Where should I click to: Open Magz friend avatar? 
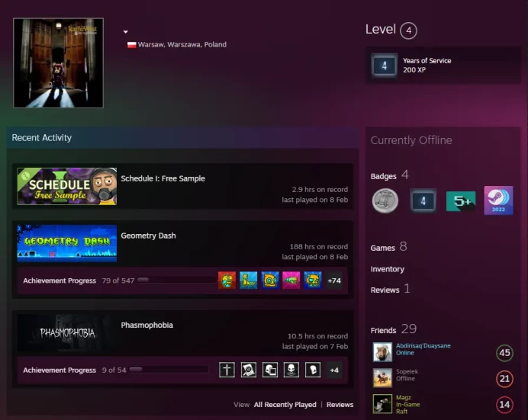[x=382, y=404]
